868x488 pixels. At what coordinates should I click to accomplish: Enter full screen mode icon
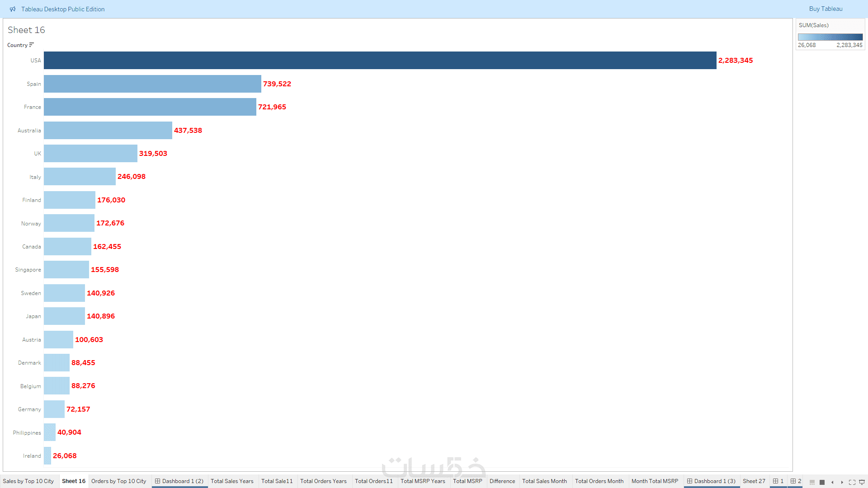[852, 482]
